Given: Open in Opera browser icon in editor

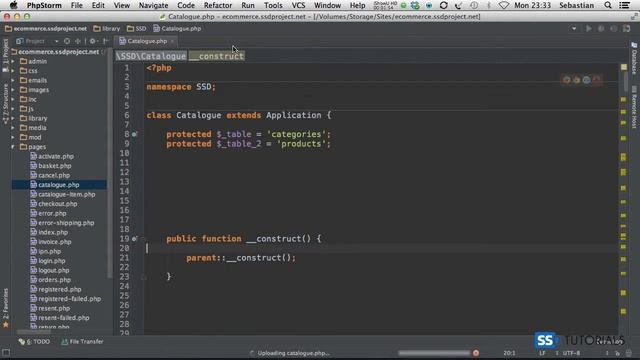Looking at the screenshot, I should pyautogui.click(x=596, y=80).
